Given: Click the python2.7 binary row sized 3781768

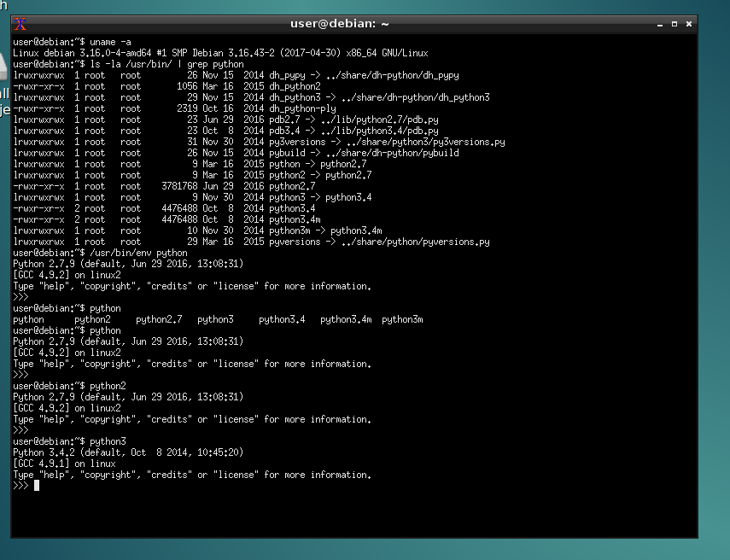Looking at the screenshot, I should pos(164,187).
